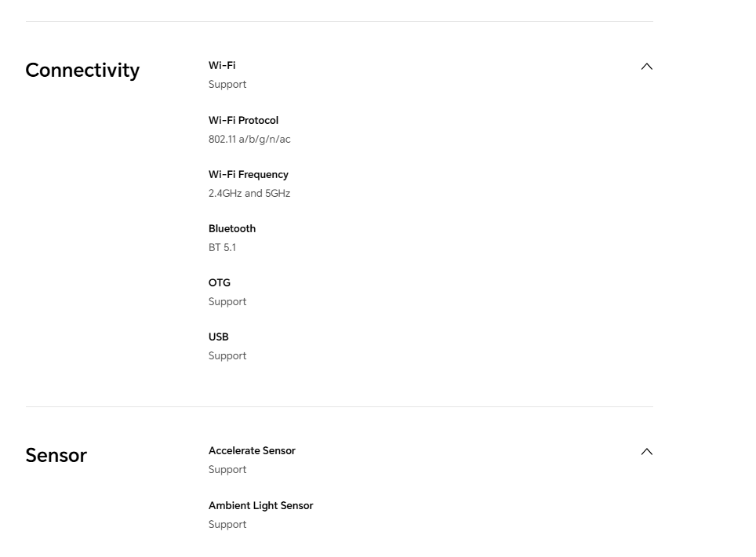Click Support value under Accelerate Sensor
This screenshot has width=756, height=557.
pos(227,470)
